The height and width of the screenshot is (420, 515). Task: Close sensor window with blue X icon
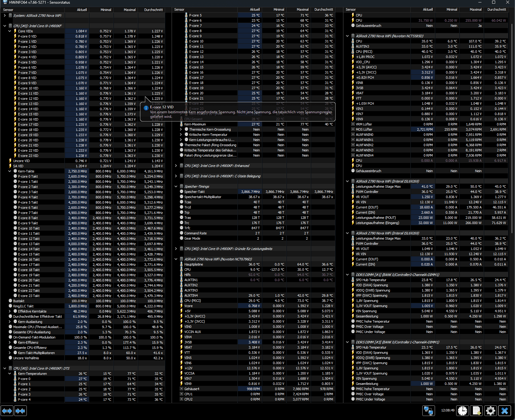(x=505, y=411)
